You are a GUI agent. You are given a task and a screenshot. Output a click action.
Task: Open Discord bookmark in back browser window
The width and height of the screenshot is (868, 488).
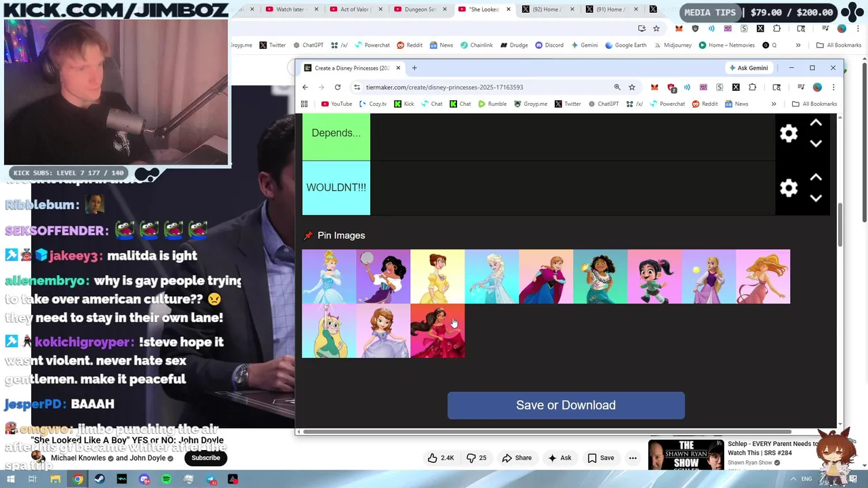point(549,45)
